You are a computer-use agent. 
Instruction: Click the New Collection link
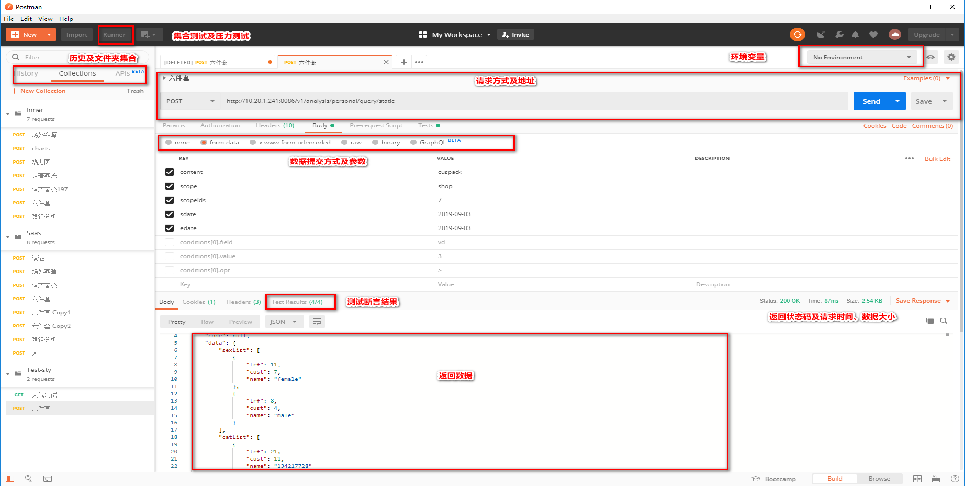[43, 91]
